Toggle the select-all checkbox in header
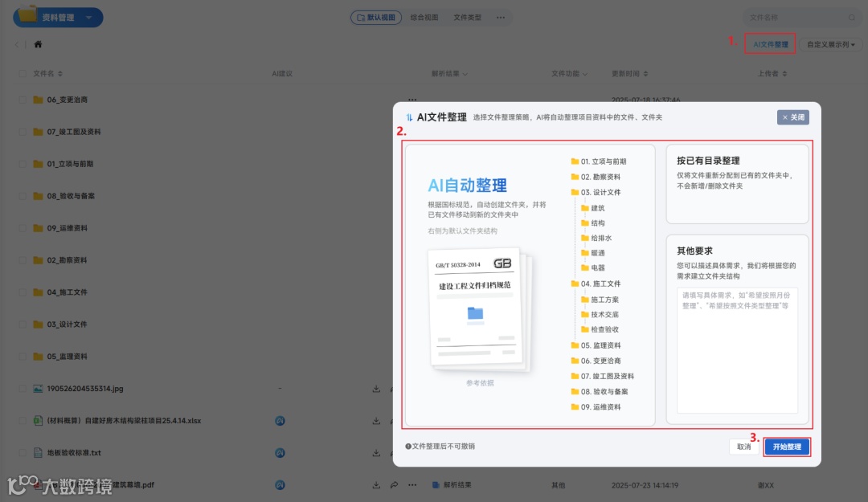The width and height of the screenshot is (868, 502). point(23,74)
